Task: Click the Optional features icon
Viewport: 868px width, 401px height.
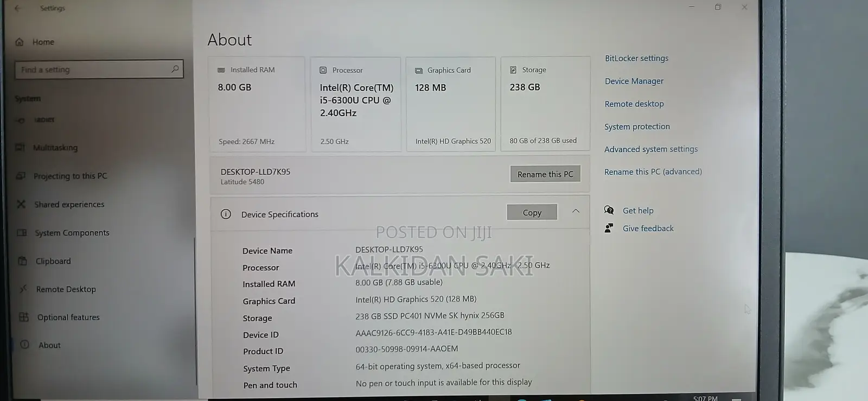Action: (x=24, y=317)
